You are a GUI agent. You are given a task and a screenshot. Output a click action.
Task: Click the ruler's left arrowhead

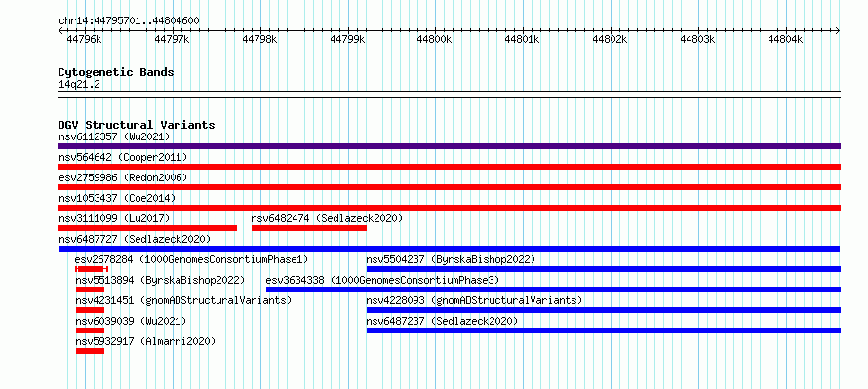60,31
